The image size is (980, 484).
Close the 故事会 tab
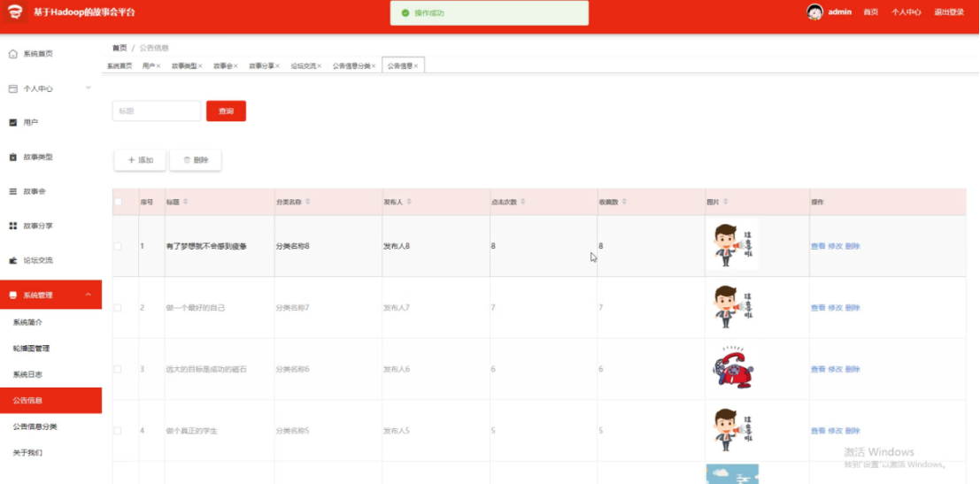tap(235, 65)
